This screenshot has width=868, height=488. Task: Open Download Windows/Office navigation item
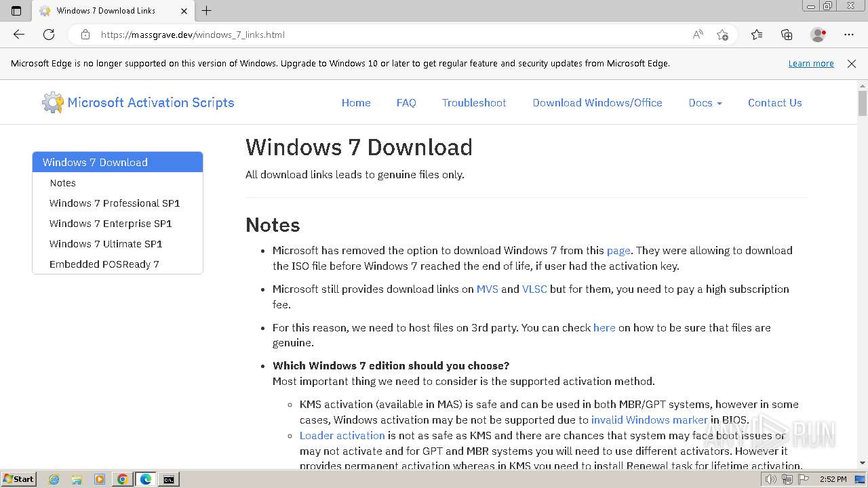coord(597,102)
